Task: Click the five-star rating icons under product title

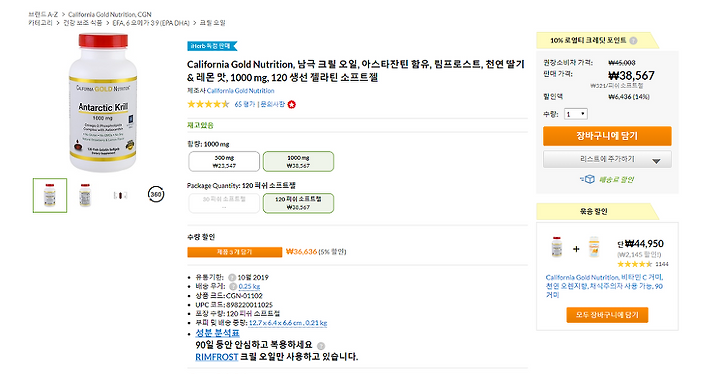Action: (x=208, y=104)
